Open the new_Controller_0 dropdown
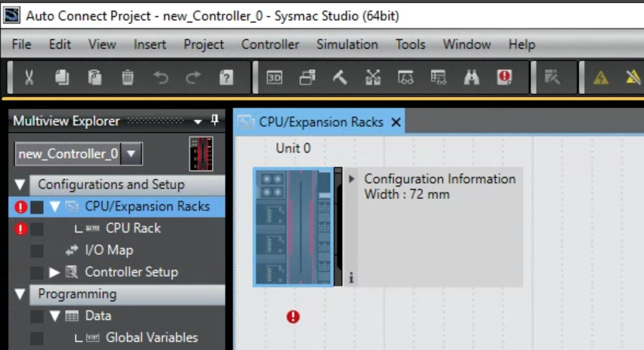 point(131,154)
